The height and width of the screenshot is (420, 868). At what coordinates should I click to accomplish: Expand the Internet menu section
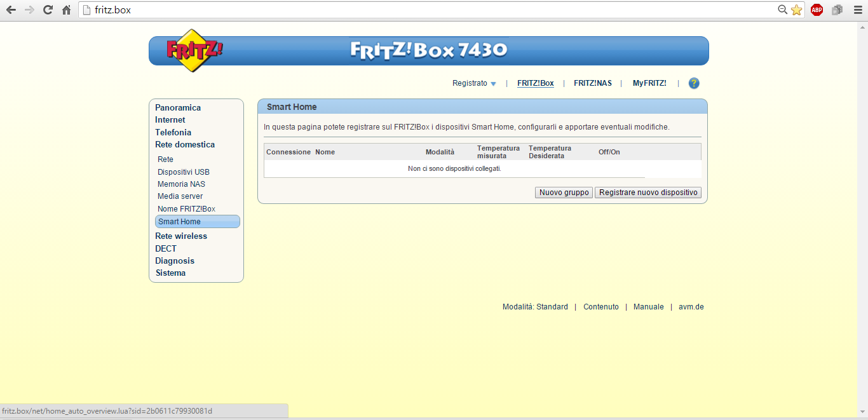point(170,119)
